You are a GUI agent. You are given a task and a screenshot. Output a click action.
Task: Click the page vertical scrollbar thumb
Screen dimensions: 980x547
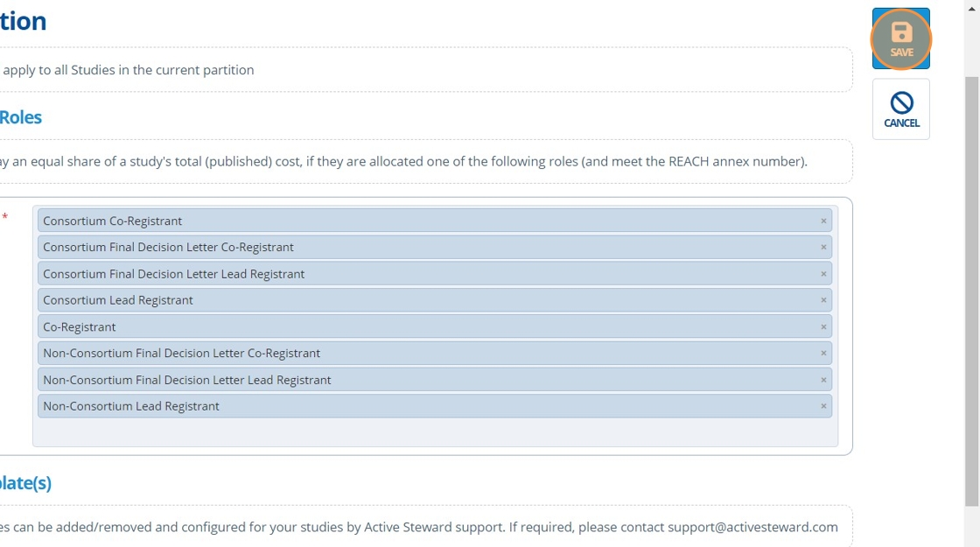point(971,289)
